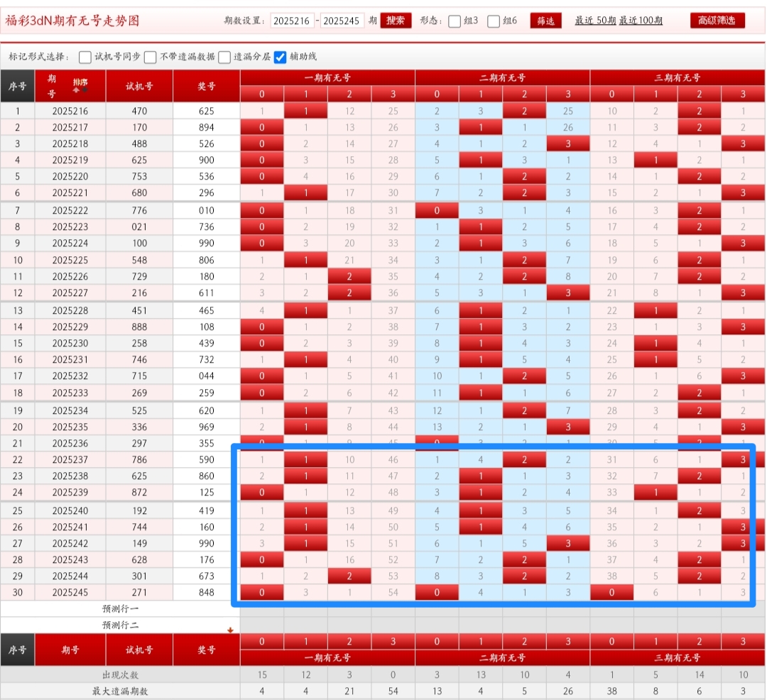This screenshot has height=700, width=767.
Task: Open 高级筛选 advanced filter
Action: (717, 21)
